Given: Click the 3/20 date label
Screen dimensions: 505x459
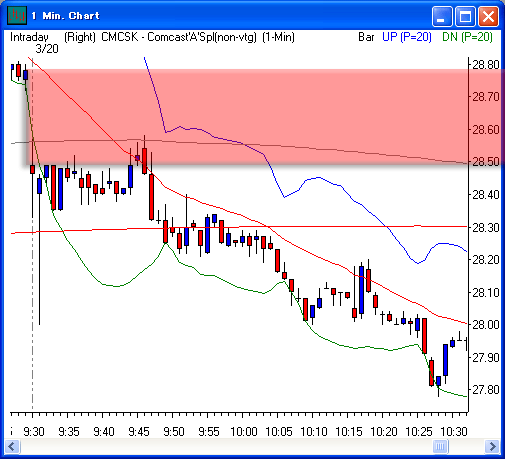Looking at the screenshot, I should pos(47,49).
